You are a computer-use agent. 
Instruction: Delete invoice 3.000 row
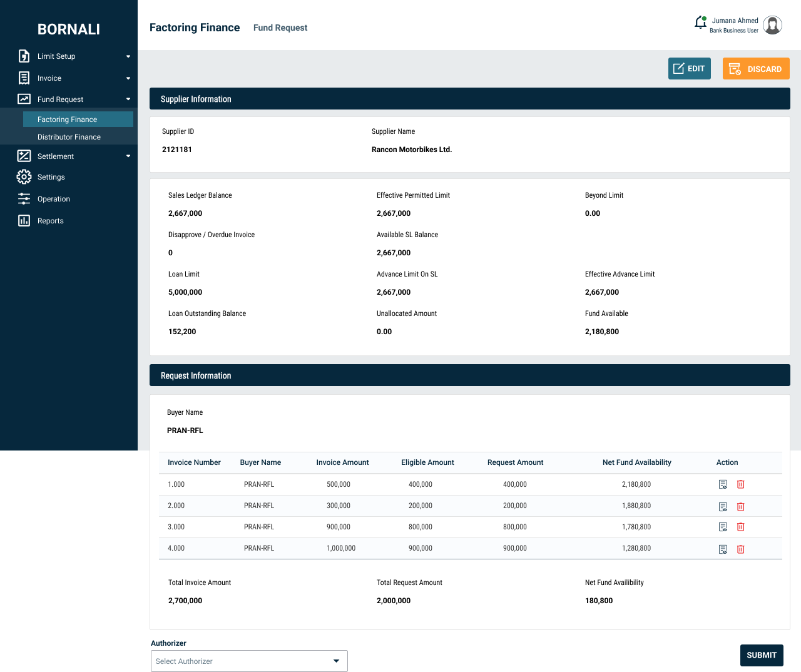(740, 527)
